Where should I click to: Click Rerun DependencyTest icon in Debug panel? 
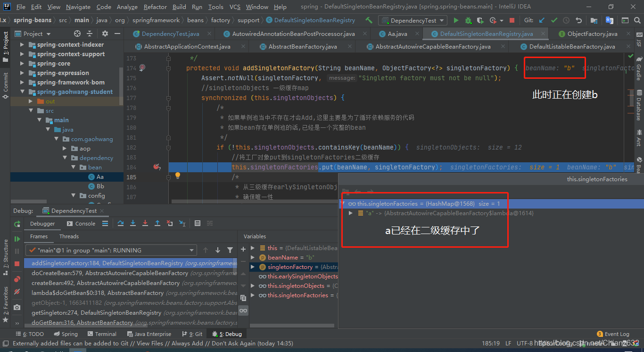(x=17, y=224)
